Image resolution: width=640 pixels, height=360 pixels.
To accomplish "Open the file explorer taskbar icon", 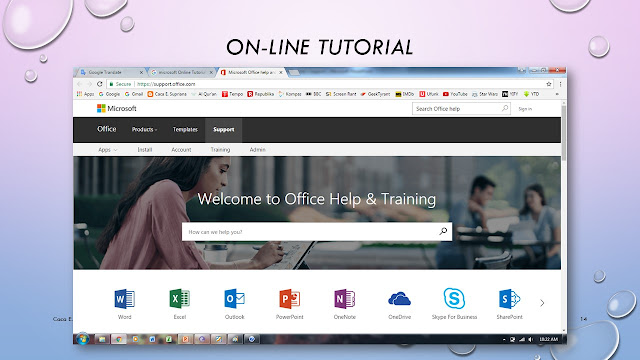I will tap(102, 339).
